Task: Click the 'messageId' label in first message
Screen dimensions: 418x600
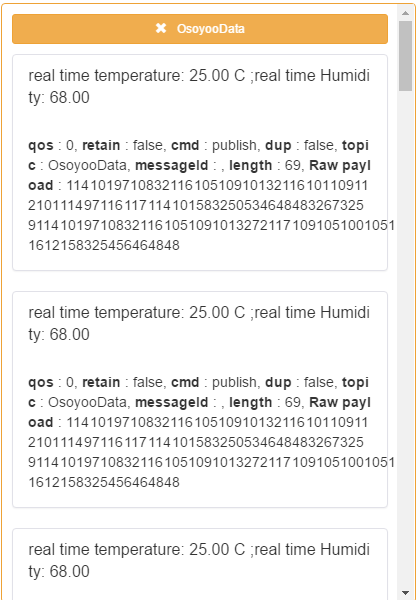Action: click(x=172, y=166)
